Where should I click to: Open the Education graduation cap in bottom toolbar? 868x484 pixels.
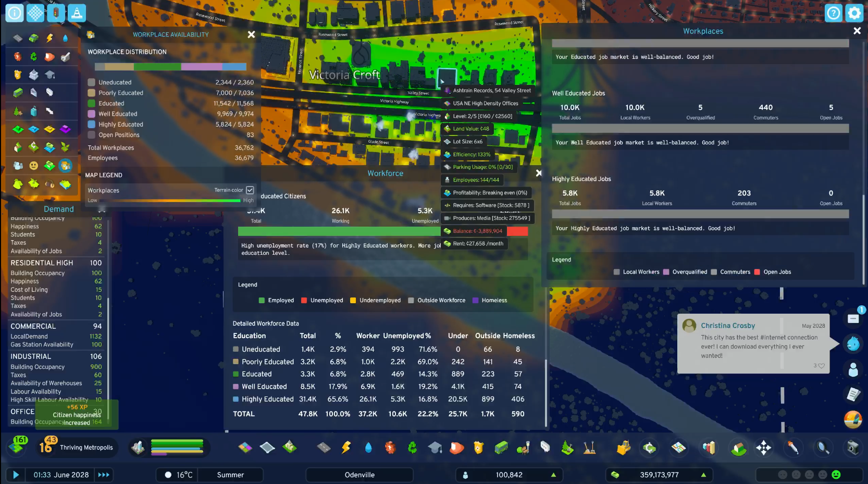tap(435, 448)
